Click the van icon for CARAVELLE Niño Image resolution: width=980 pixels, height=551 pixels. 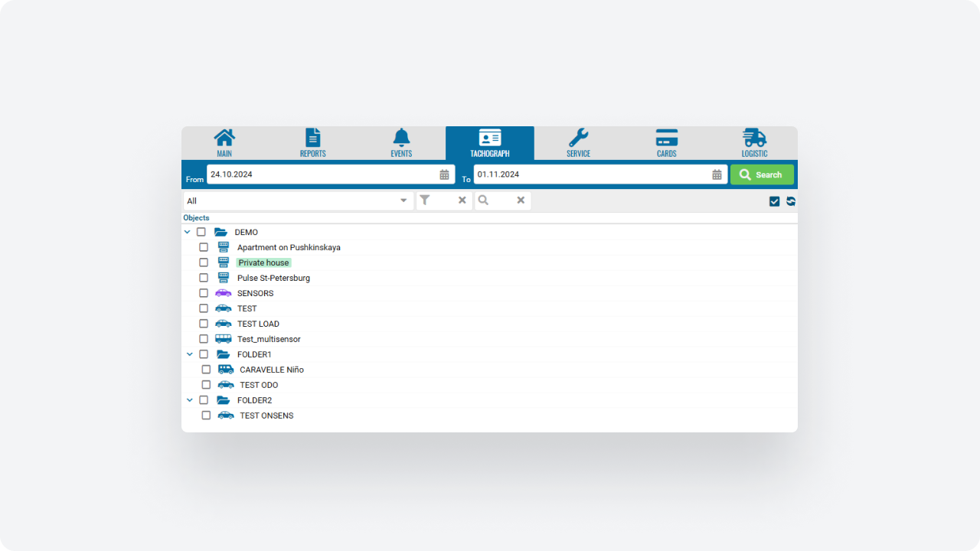tap(226, 370)
